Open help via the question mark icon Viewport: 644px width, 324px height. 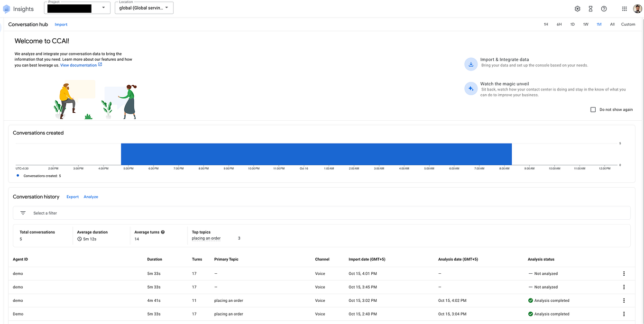[604, 9]
